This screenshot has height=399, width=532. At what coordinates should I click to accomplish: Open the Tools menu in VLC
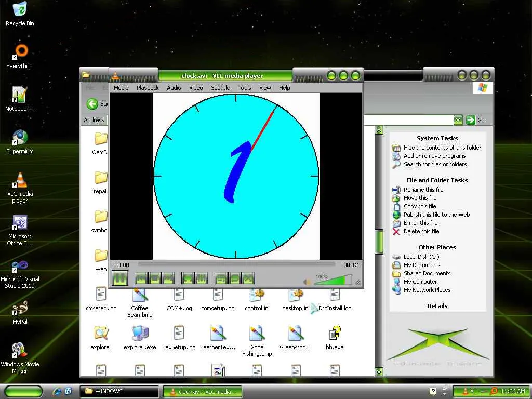point(245,88)
